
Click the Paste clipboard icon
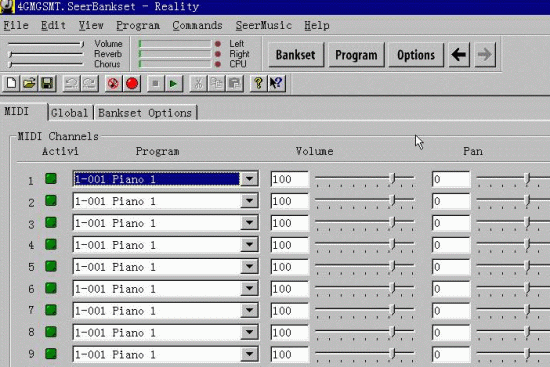coord(235,84)
